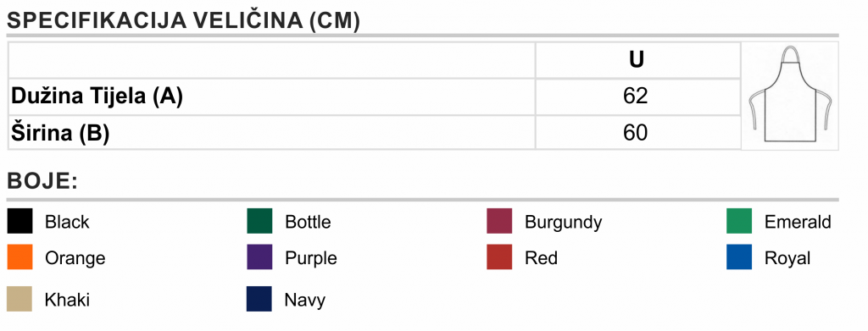Choose the Red color swatch
Viewport: 868px width, 331px height.
pyautogui.click(x=499, y=257)
